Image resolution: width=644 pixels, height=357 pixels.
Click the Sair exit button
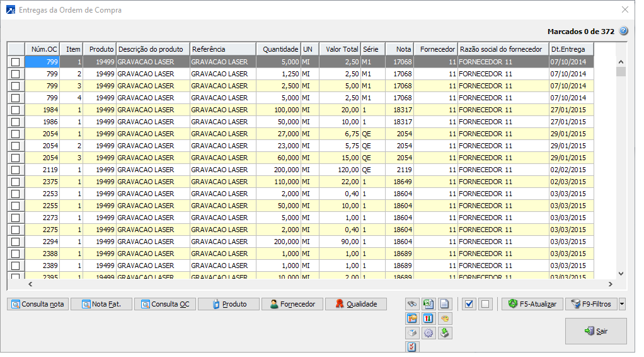tap(595, 331)
